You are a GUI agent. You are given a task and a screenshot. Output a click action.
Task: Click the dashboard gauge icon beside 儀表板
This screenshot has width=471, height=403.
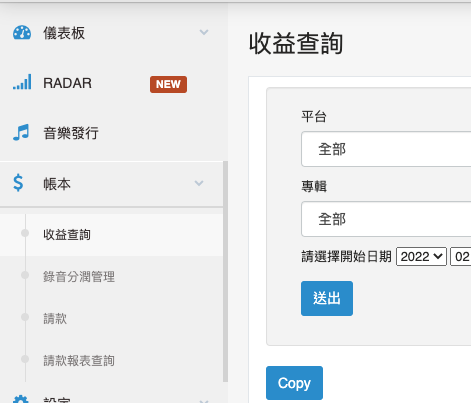coord(22,33)
